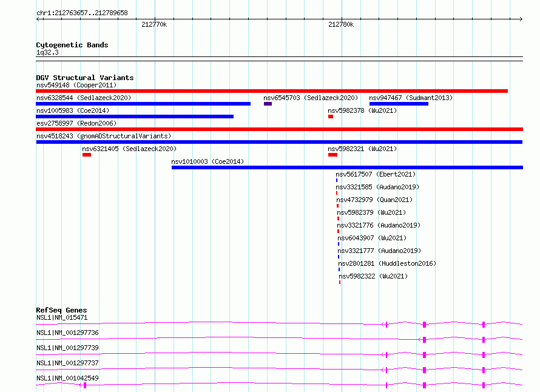
Task: Click the red nsv5982321 variant block
Action: point(332,155)
